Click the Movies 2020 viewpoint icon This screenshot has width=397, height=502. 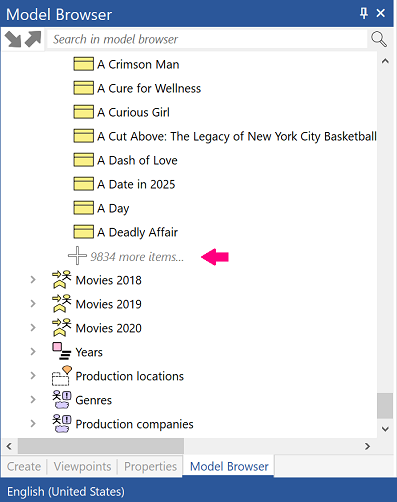click(x=62, y=328)
